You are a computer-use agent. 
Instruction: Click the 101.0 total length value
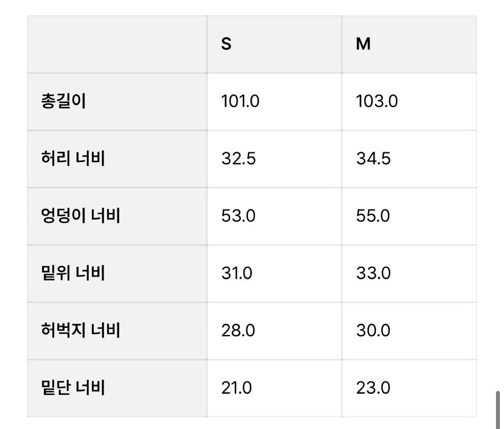pyautogui.click(x=240, y=101)
